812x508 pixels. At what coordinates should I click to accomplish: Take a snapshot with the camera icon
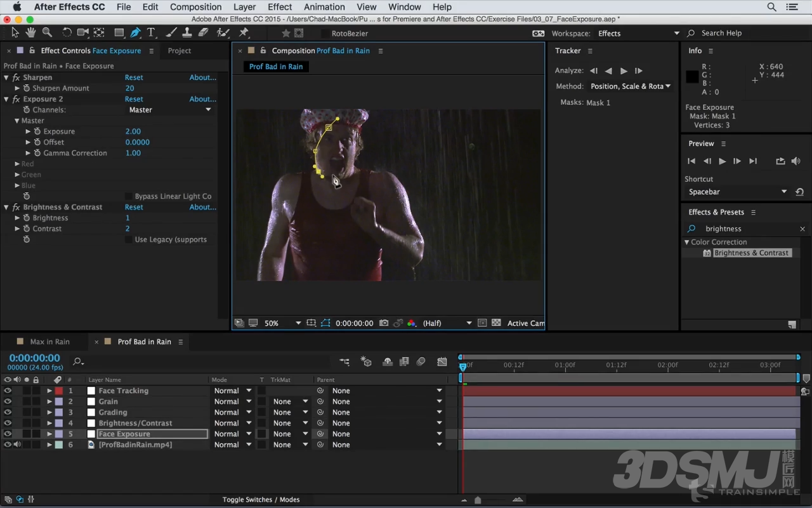[x=384, y=323]
